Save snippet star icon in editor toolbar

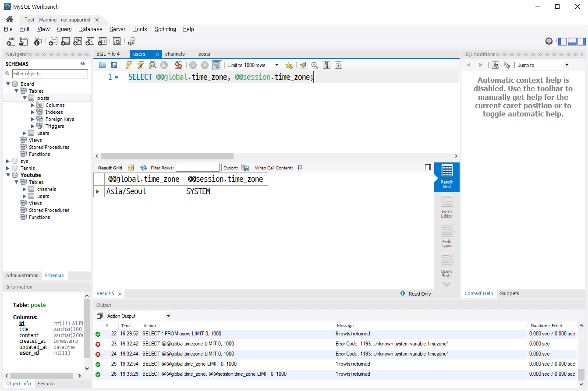coord(289,65)
